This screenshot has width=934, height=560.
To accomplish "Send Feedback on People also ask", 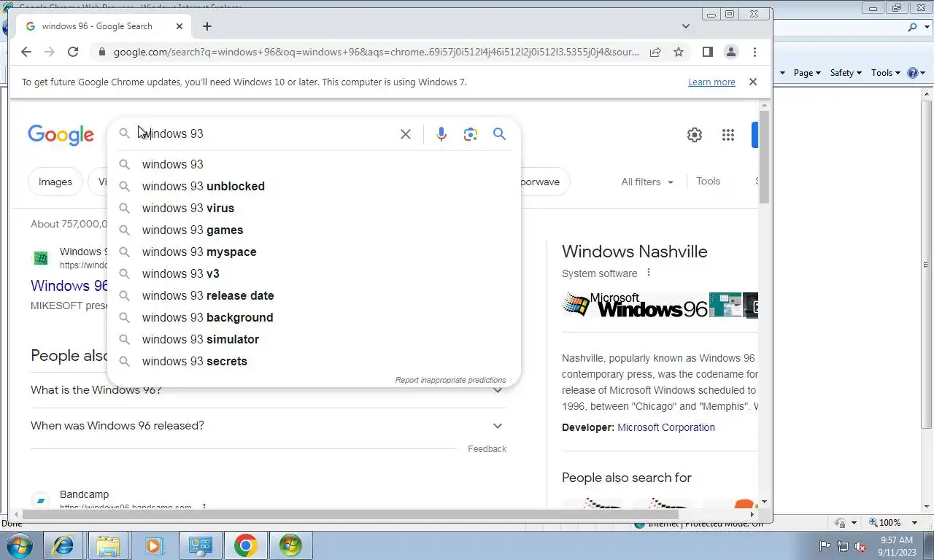I will (487, 449).
